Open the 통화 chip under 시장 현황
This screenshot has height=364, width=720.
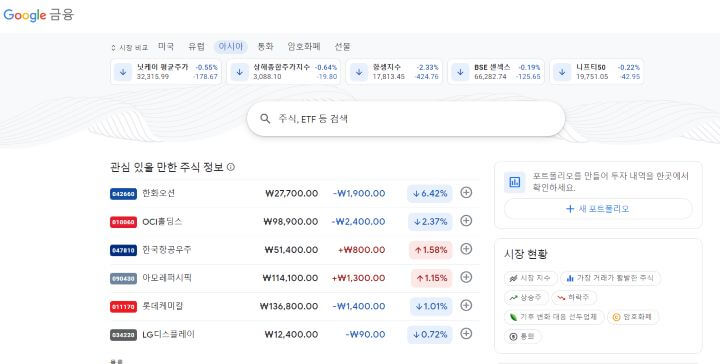pos(523,336)
